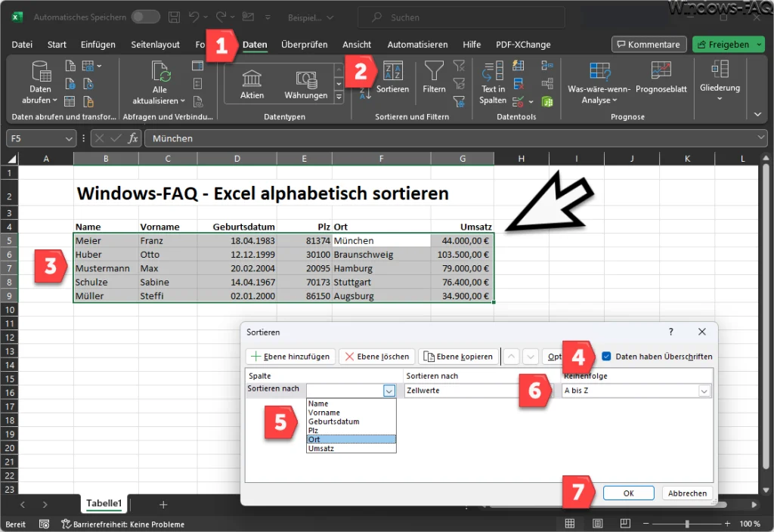Switch to the Start tab

click(57, 45)
